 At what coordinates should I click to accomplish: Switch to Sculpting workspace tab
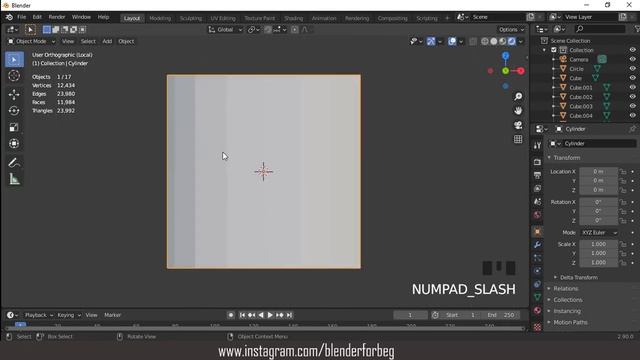coord(191,18)
